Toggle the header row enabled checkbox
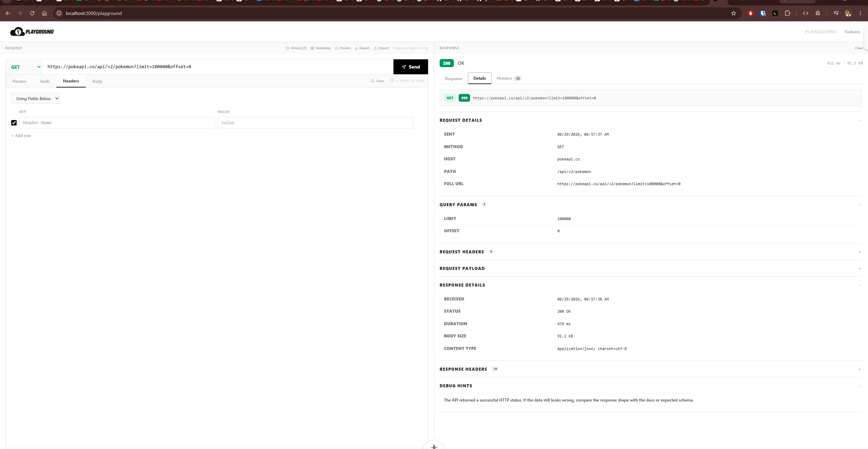The width and height of the screenshot is (868, 449). point(14,123)
